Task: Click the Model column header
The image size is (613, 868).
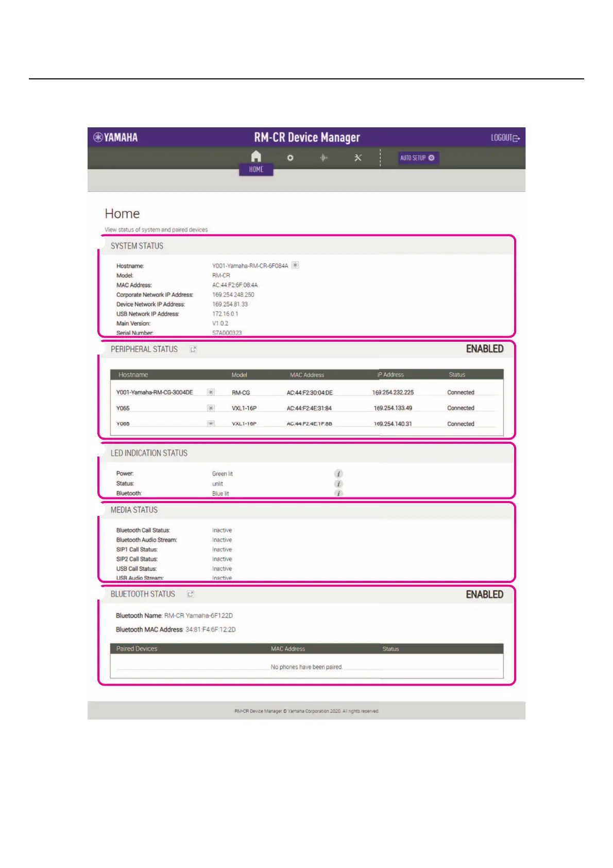Action: click(240, 375)
